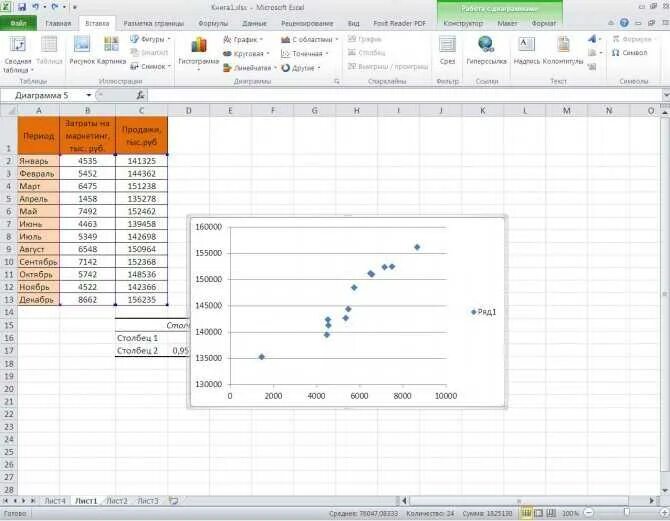
Task: Add a new worksheet tab icon
Action: [173, 500]
